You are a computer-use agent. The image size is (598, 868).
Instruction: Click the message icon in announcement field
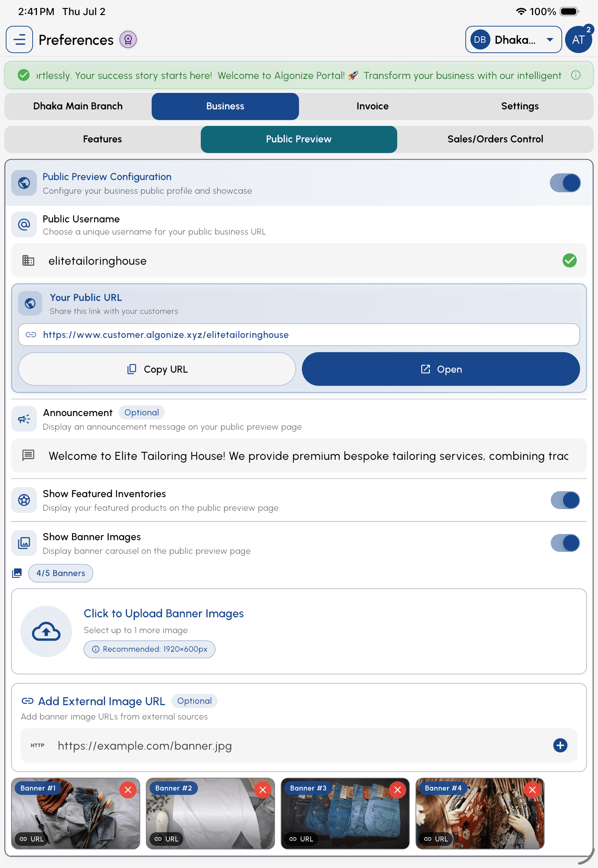pos(28,456)
